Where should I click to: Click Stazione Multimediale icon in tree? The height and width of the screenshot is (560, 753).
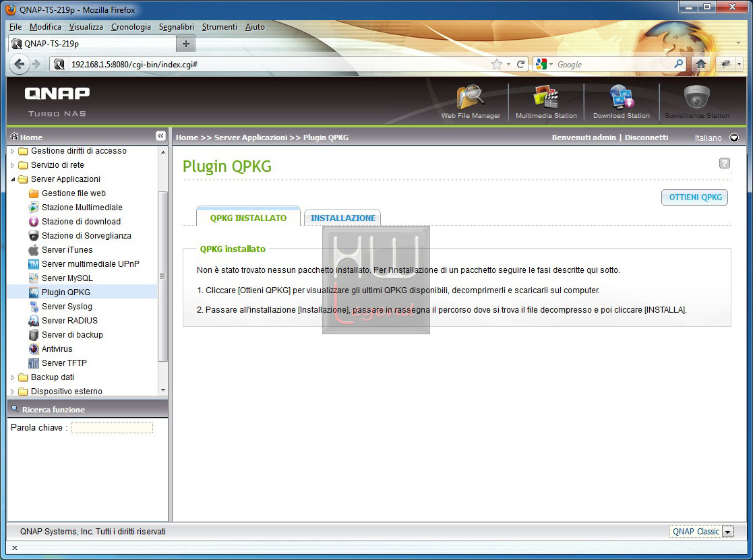[x=34, y=208]
